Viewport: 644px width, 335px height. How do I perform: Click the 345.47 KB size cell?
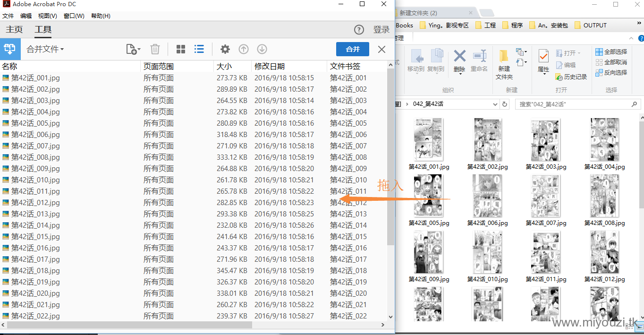[x=232, y=271]
